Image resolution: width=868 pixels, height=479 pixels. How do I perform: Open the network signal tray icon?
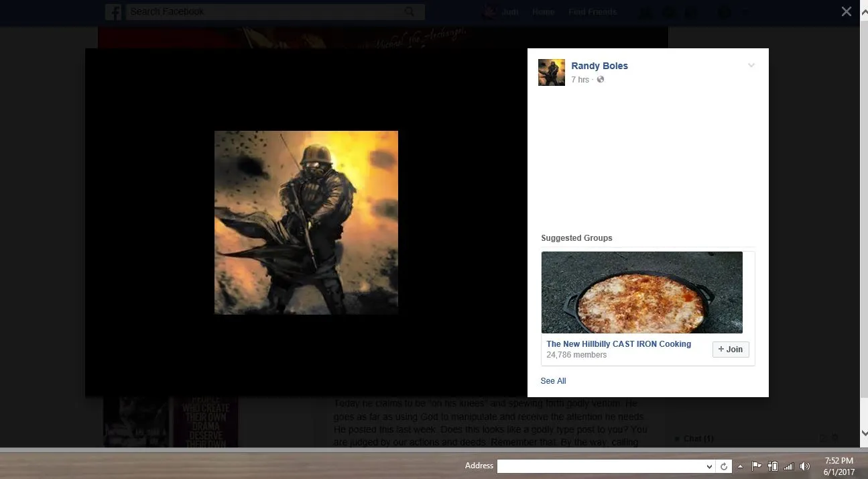point(789,466)
